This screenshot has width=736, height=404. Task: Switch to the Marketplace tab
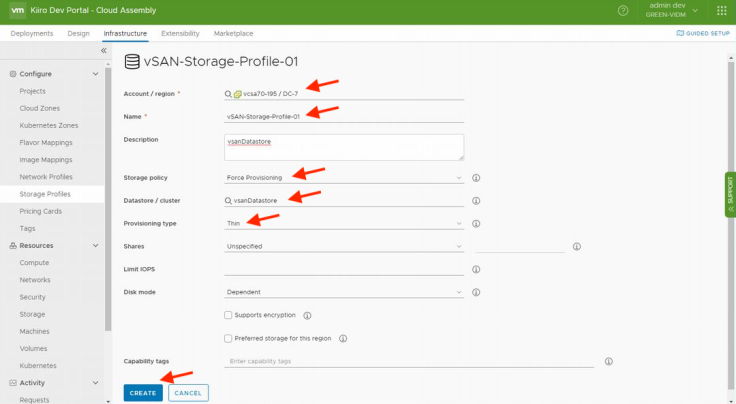(233, 33)
